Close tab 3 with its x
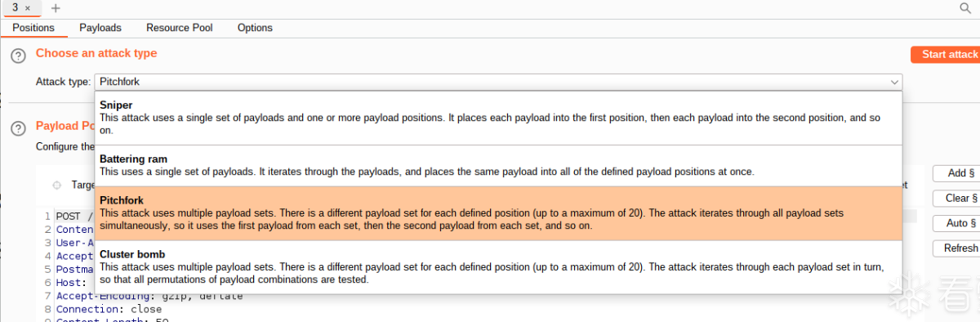Image resolution: width=980 pixels, height=322 pixels. pos(28,7)
